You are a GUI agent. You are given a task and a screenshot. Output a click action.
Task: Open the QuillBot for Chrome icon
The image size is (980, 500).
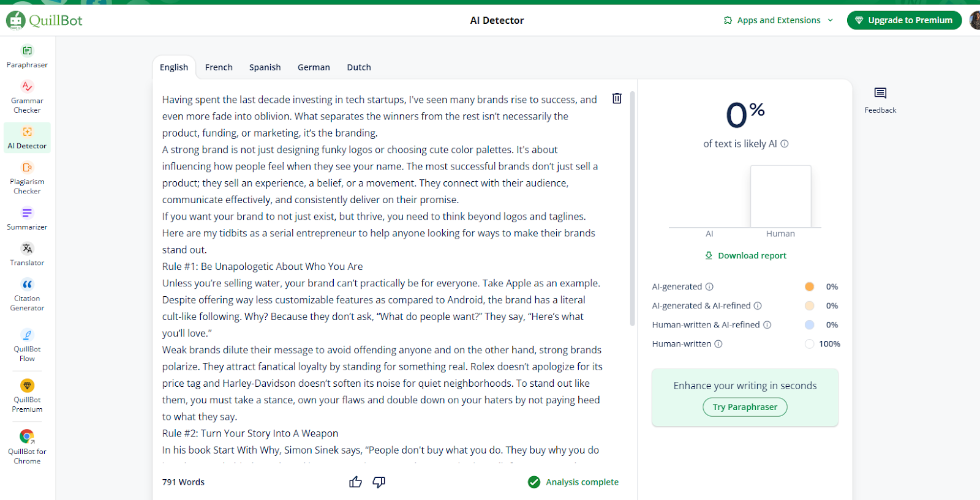(x=27, y=436)
